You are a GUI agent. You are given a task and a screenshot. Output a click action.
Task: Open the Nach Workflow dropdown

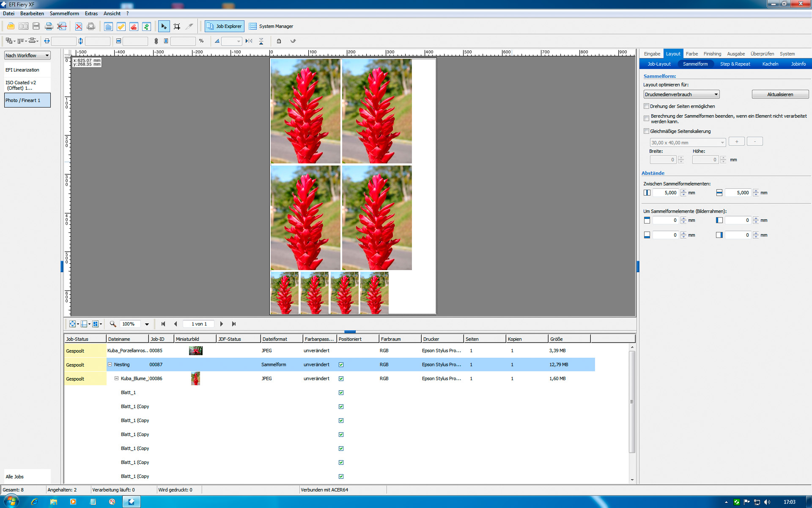27,55
